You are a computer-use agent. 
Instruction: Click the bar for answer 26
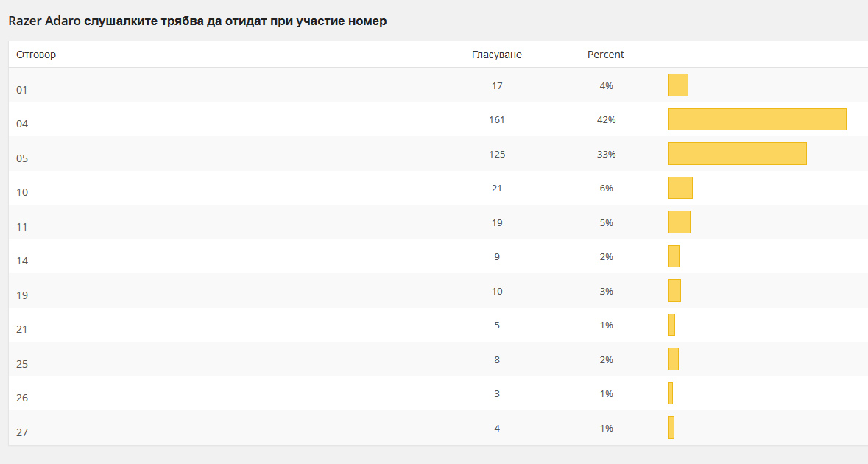(x=671, y=393)
